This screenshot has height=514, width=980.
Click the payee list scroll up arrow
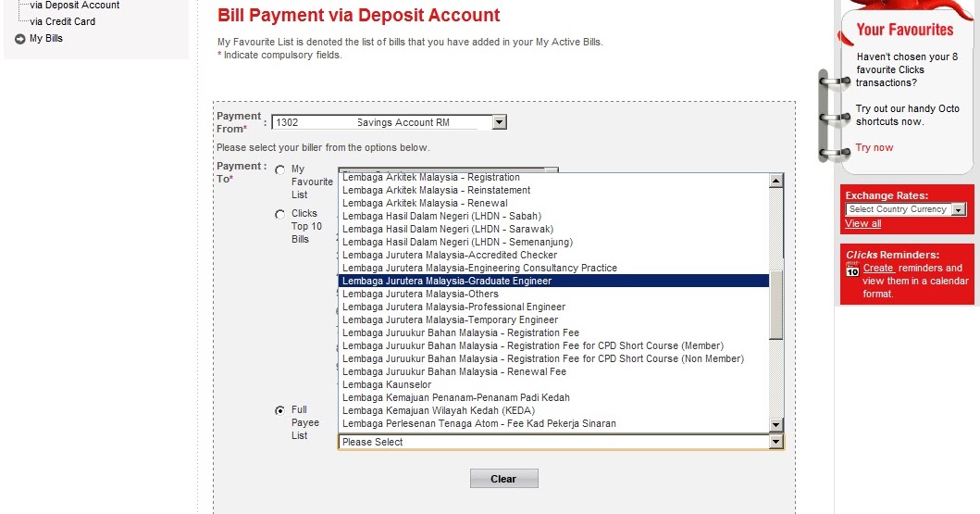(x=776, y=181)
